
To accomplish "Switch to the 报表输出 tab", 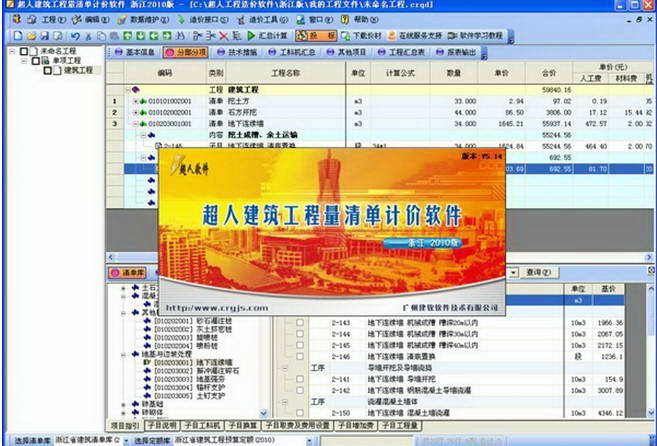I will [x=456, y=52].
